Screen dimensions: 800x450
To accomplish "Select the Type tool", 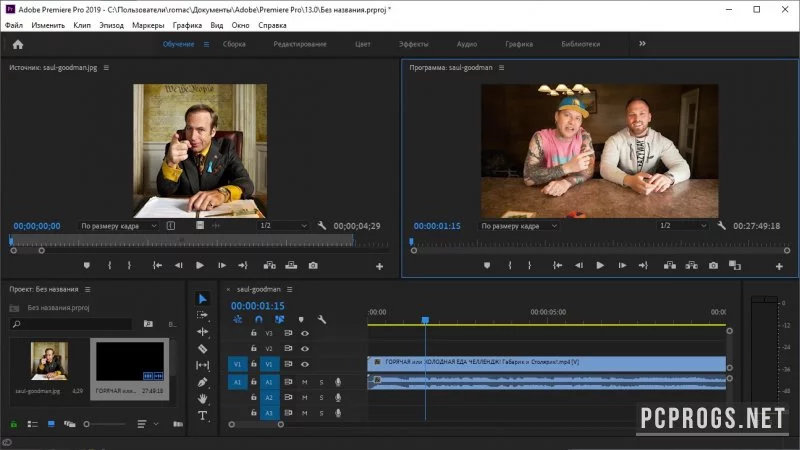I will click(x=203, y=415).
